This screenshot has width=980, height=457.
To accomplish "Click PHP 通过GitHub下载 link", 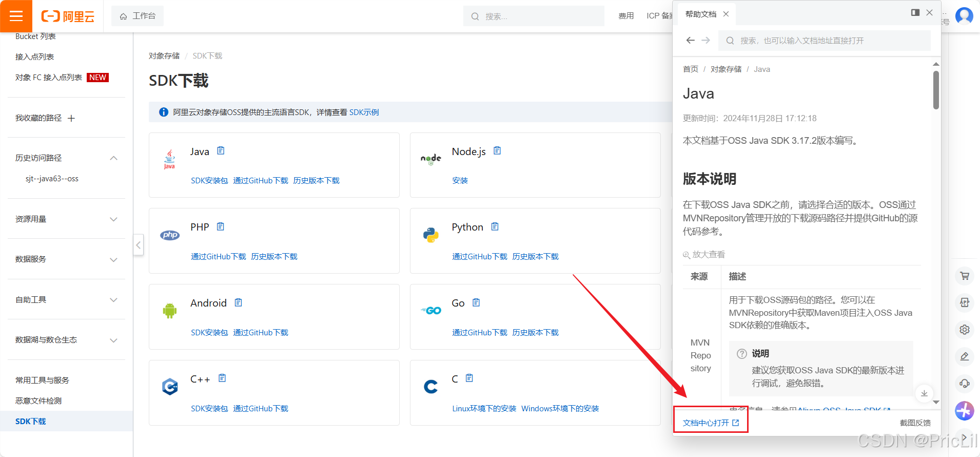I will (219, 256).
